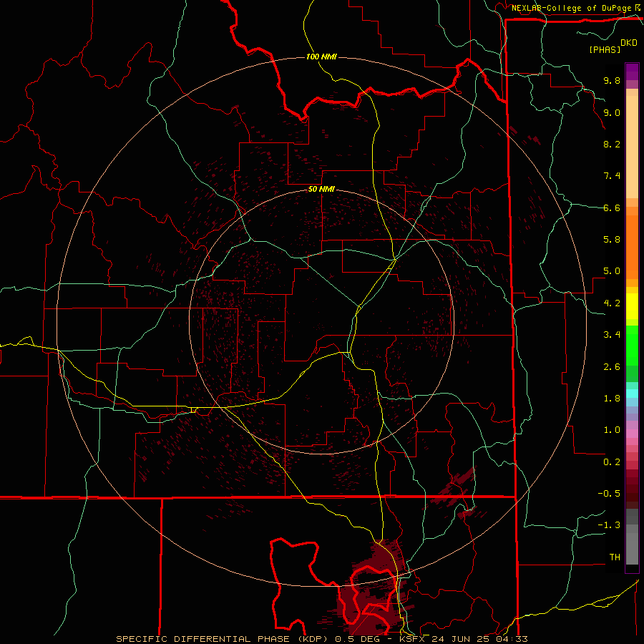Click the yellow segment of the color bar
This screenshot has width=644, height=644.
coord(632,306)
